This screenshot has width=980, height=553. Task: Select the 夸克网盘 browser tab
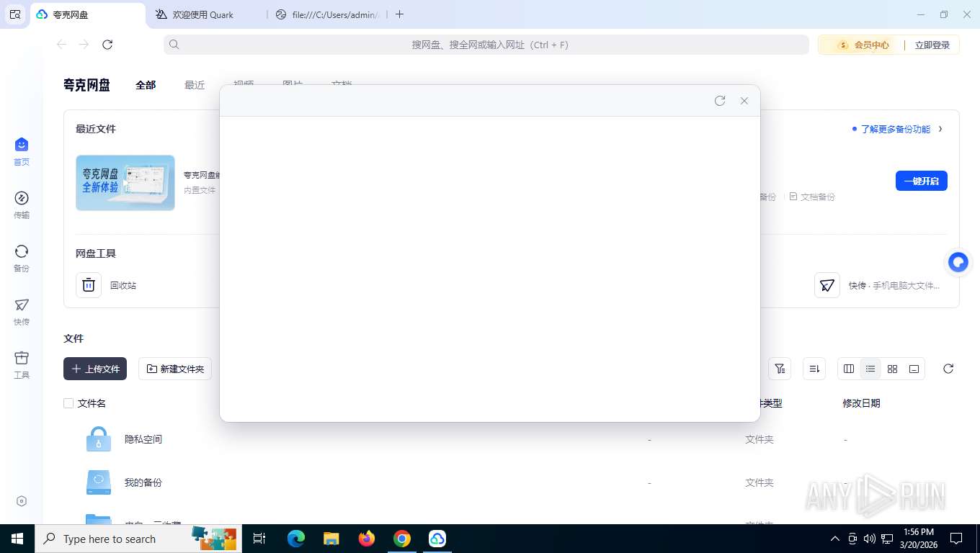(89, 14)
